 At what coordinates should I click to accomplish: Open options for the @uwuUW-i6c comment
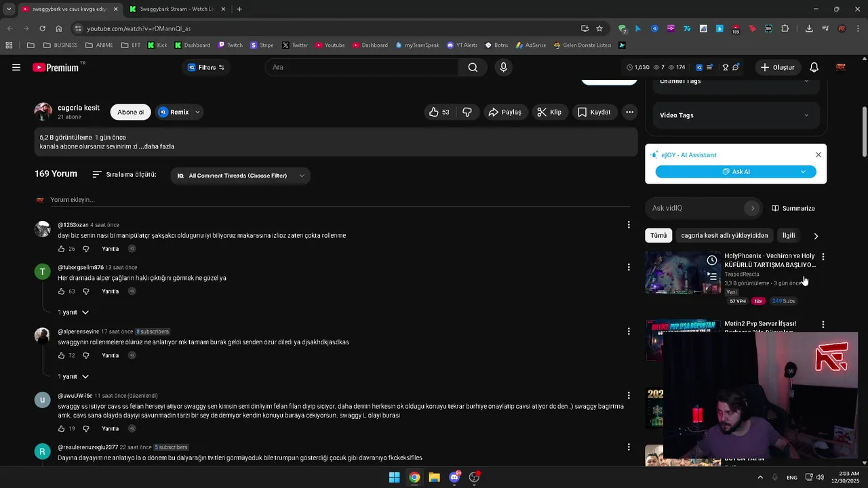[629, 395]
